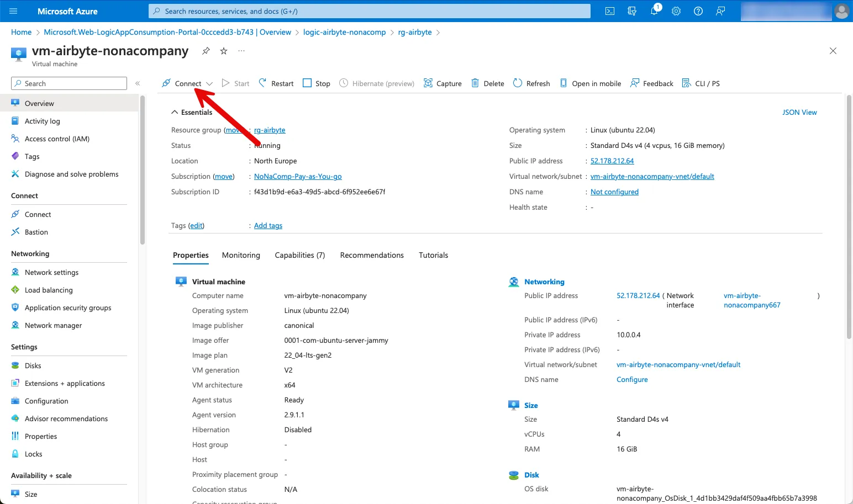This screenshot has height=504, width=853.
Task: Pin the VM to dashboard
Action: pyautogui.click(x=206, y=51)
